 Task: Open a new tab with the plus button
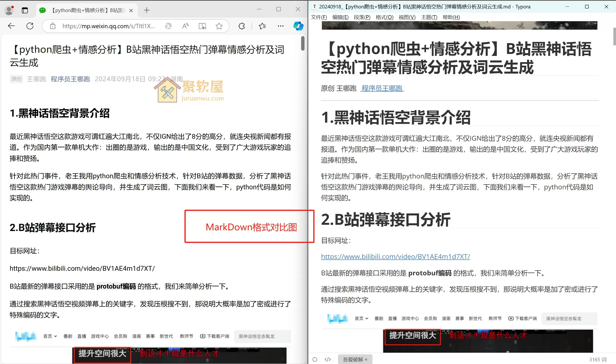(147, 10)
